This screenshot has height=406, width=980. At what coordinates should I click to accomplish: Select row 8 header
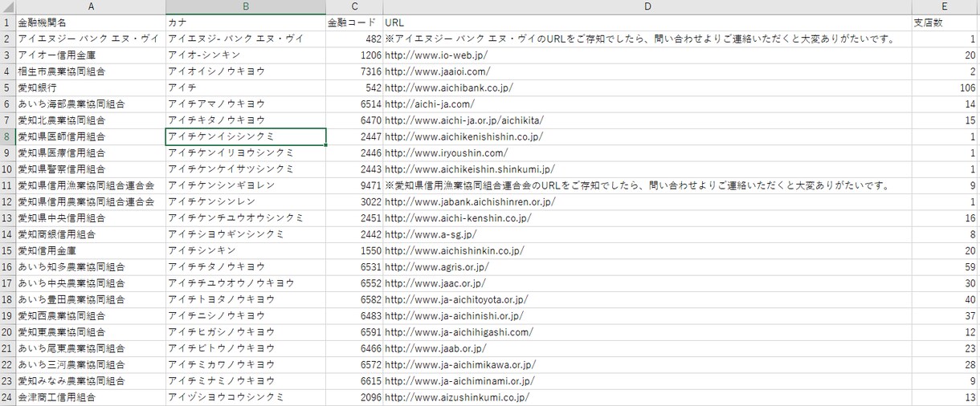pos(7,136)
